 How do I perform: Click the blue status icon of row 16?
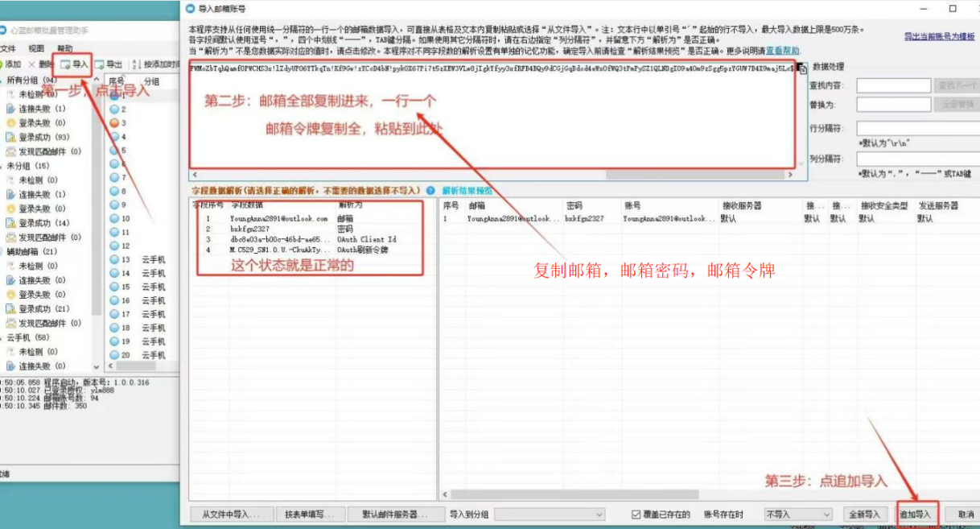pyautogui.click(x=114, y=300)
